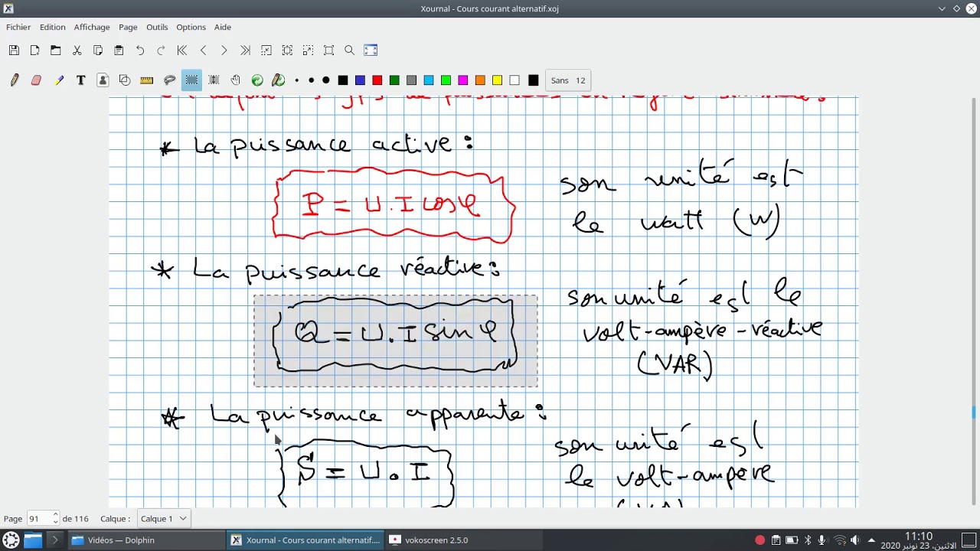Pick the black color left of blue
Image resolution: width=980 pixels, height=551 pixels.
[343, 80]
